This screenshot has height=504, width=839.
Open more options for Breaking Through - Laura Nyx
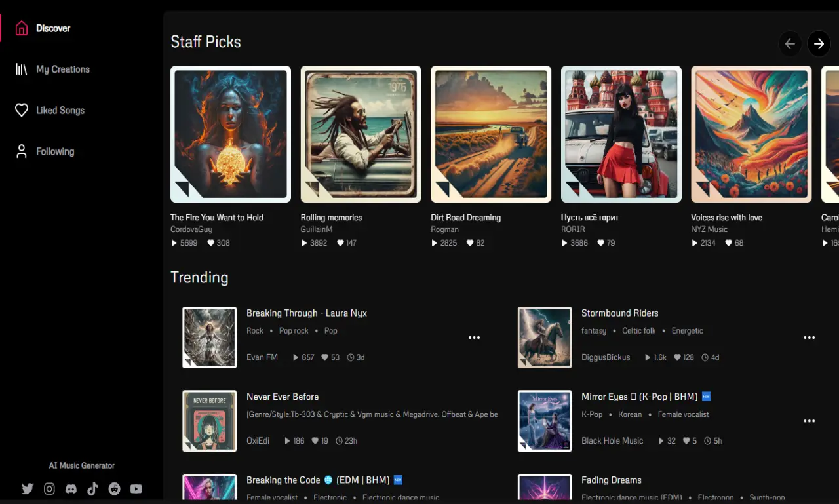coord(475,338)
